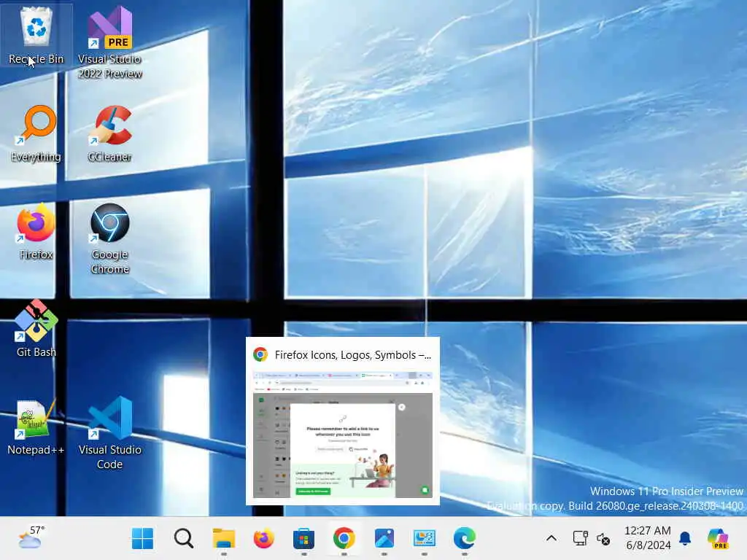Open File Explorer from the taskbar
Screen dimensions: 747x560
click(x=223, y=539)
